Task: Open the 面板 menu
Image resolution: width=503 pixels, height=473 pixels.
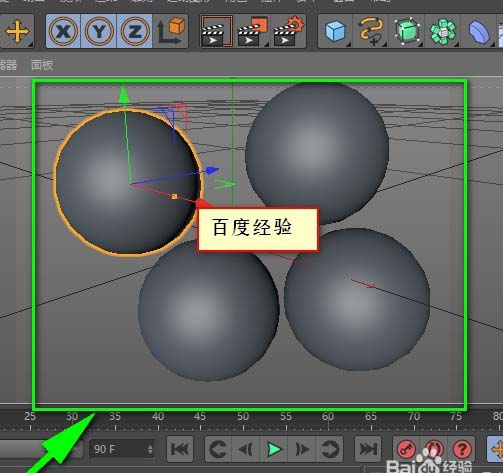Action: [42, 65]
